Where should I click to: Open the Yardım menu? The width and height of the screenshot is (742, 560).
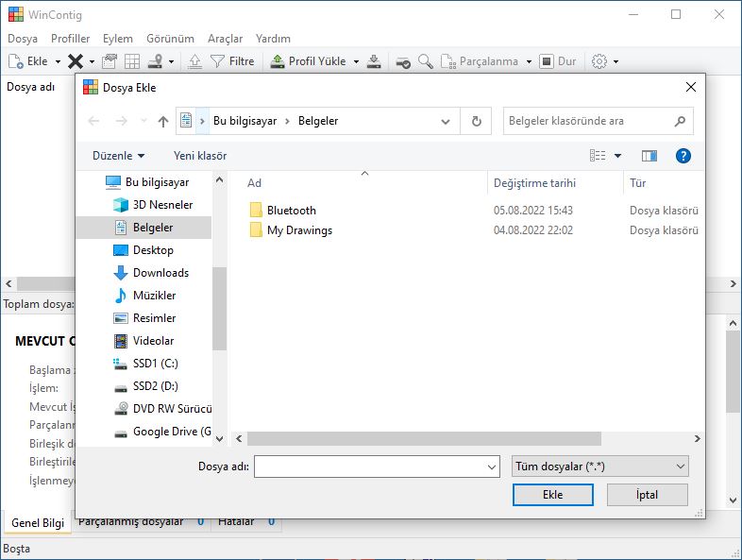point(273,39)
